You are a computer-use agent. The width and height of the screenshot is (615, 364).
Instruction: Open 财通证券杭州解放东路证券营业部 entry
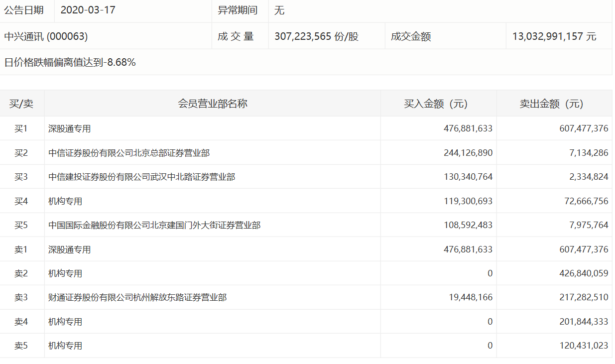(x=137, y=297)
